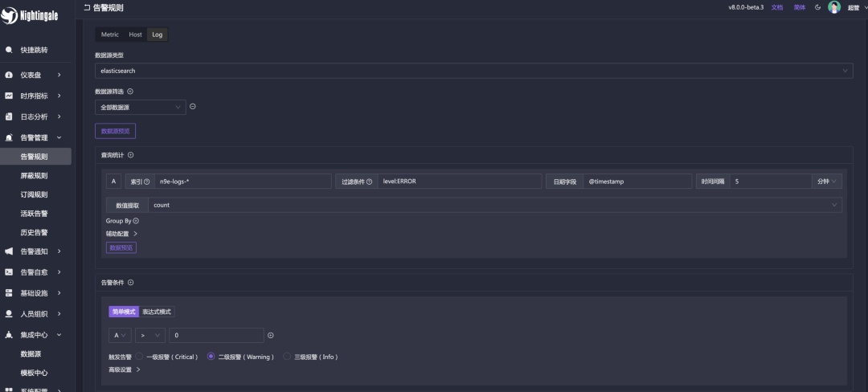
Task: Switch to the Log tab
Action: tap(158, 35)
